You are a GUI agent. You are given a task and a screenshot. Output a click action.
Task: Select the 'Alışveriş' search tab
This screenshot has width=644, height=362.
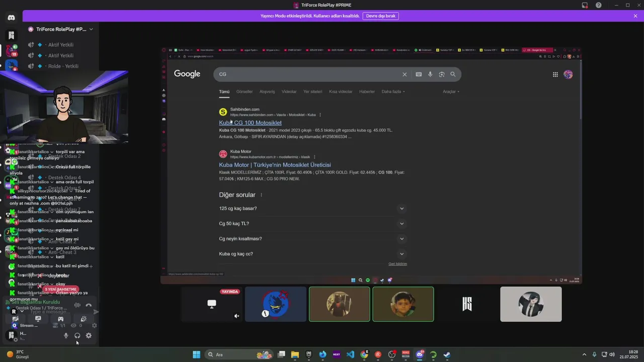point(267,92)
